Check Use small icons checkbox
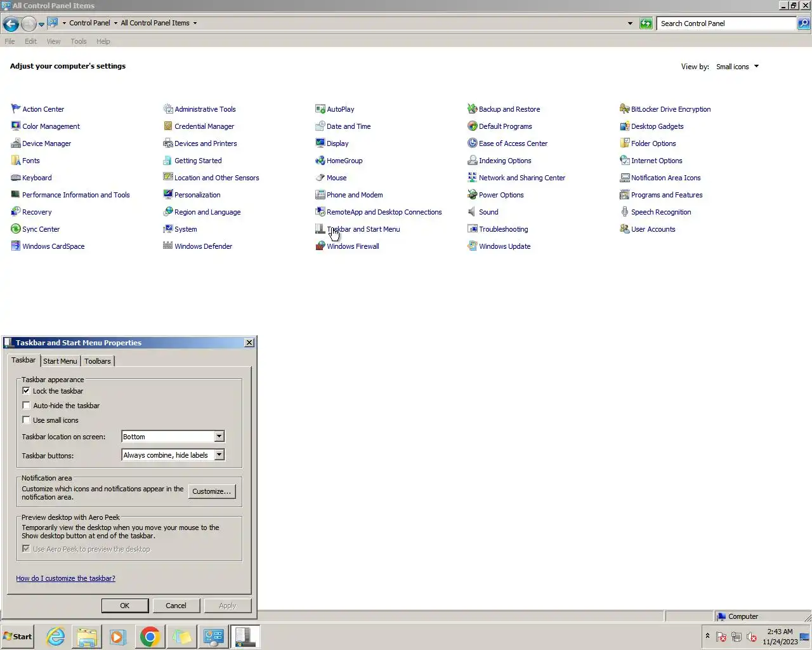This screenshot has width=812, height=650. pyautogui.click(x=26, y=420)
